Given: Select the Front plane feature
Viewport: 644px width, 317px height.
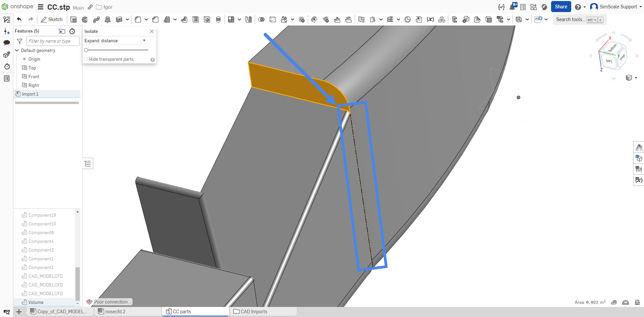Looking at the screenshot, I should coord(34,76).
